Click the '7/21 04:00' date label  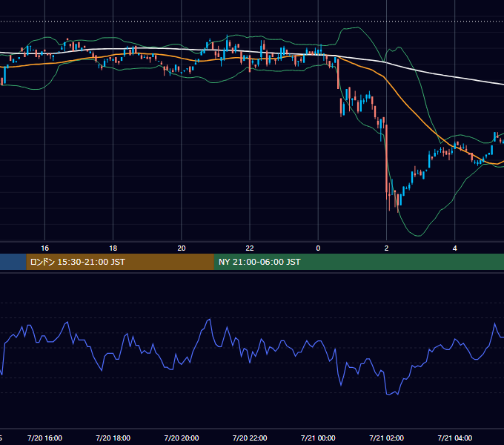pyautogui.click(x=455, y=438)
